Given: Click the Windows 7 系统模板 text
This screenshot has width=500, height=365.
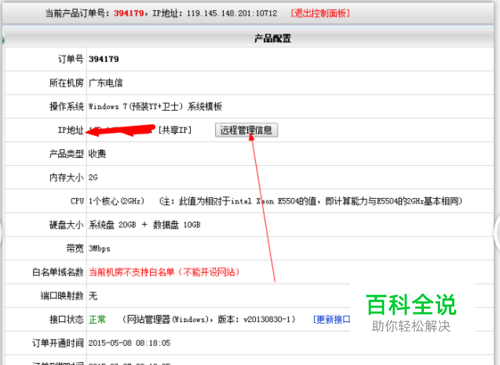Looking at the screenshot, I should pyautogui.click(x=155, y=106).
